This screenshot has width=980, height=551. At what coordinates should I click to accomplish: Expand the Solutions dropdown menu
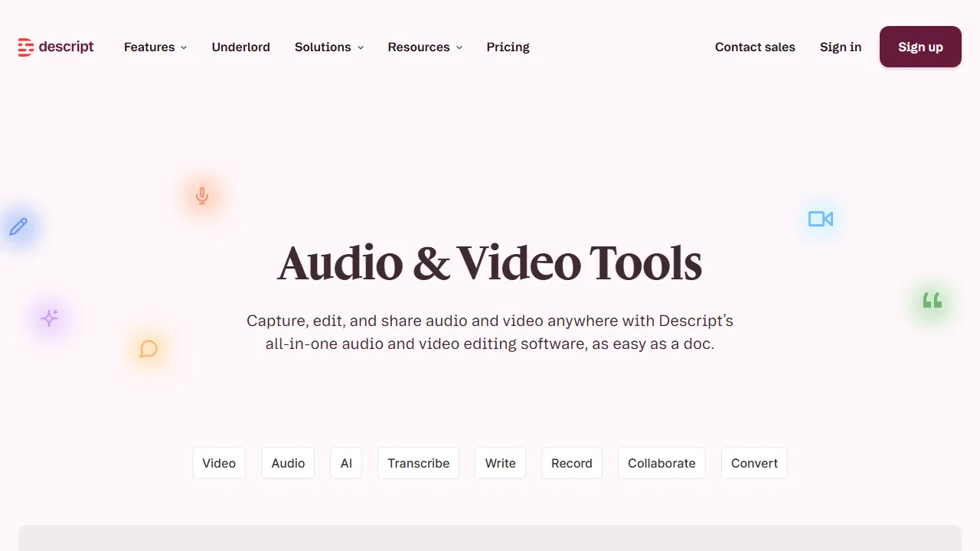[329, 47]
